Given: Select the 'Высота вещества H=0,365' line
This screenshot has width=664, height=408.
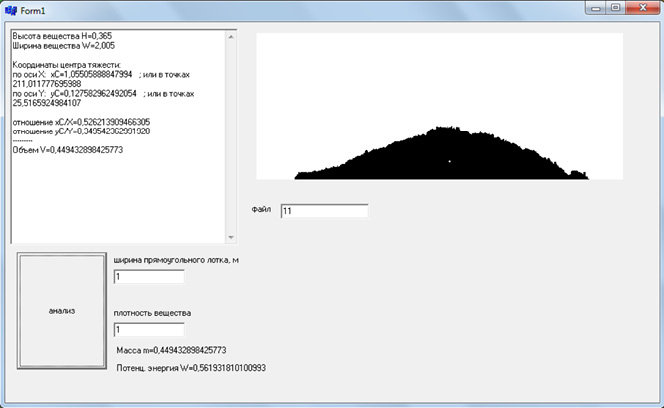Looking at the screenshot, I should click(x=62, y=36).
